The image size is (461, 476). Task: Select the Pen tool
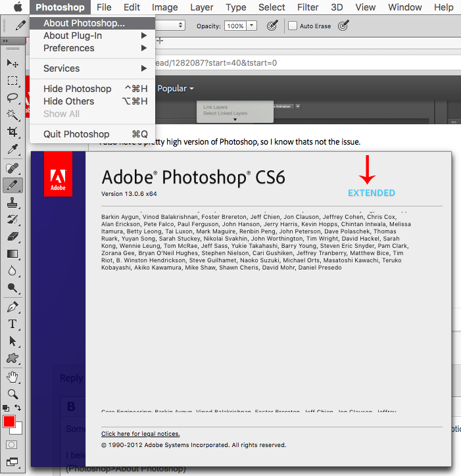tap(12, 307)
